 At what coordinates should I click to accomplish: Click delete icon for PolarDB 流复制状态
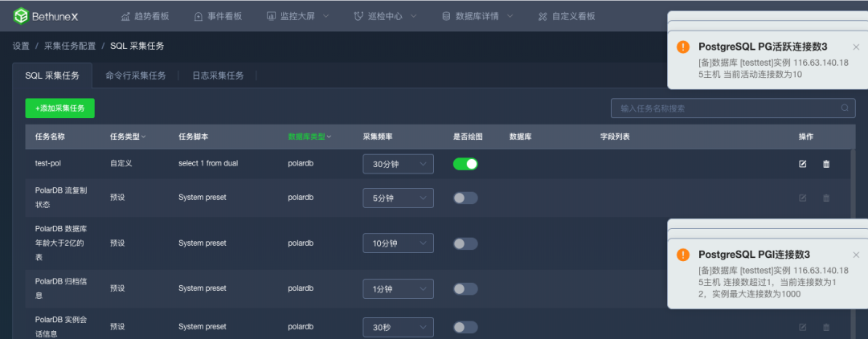(826, 198)
